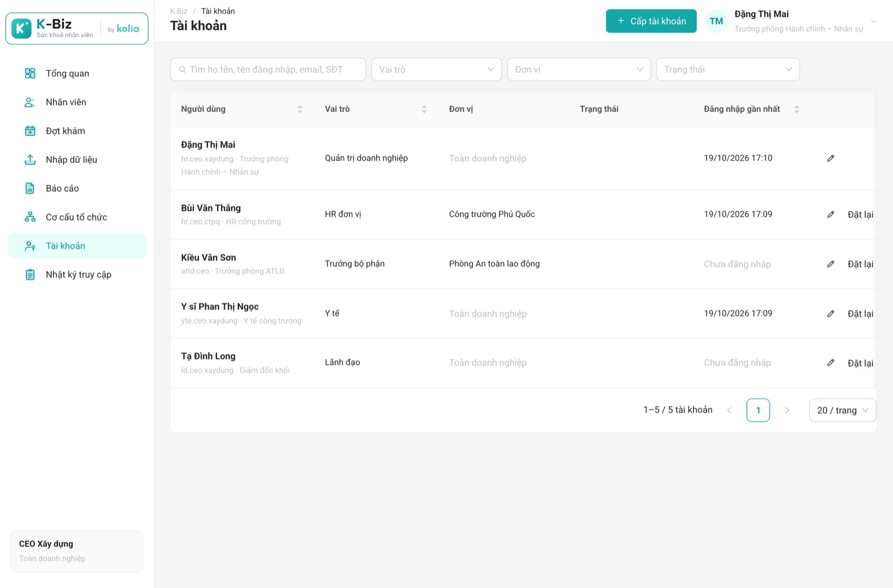The height and width of the screenshot is (588, 893).
Task: Click Đặt lại for Y sĩ Phan Thị Ngọc
Action: (860, 314)
